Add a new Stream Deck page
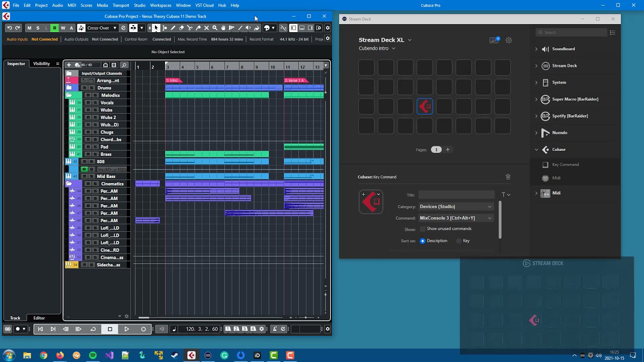Image resolution: width=644 pixels, height=362 pixels. pyautogui.click(x=448, y=149)
